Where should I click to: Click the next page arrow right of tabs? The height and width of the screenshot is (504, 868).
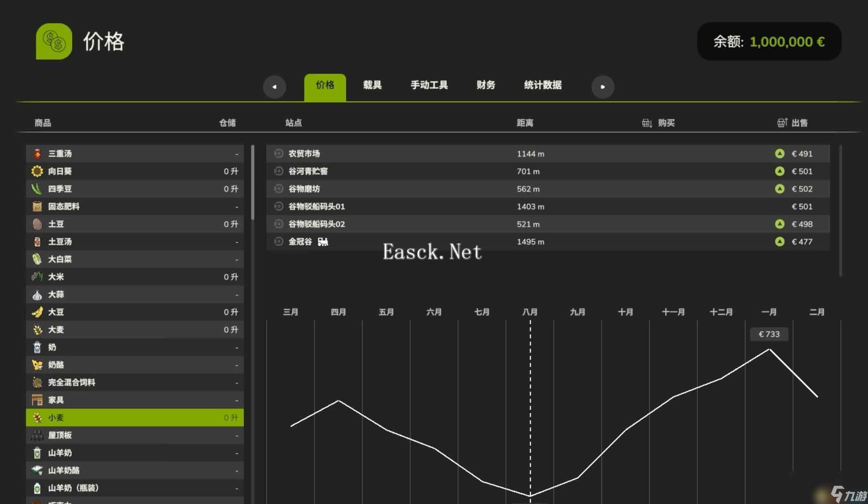[x=603, y=87]
